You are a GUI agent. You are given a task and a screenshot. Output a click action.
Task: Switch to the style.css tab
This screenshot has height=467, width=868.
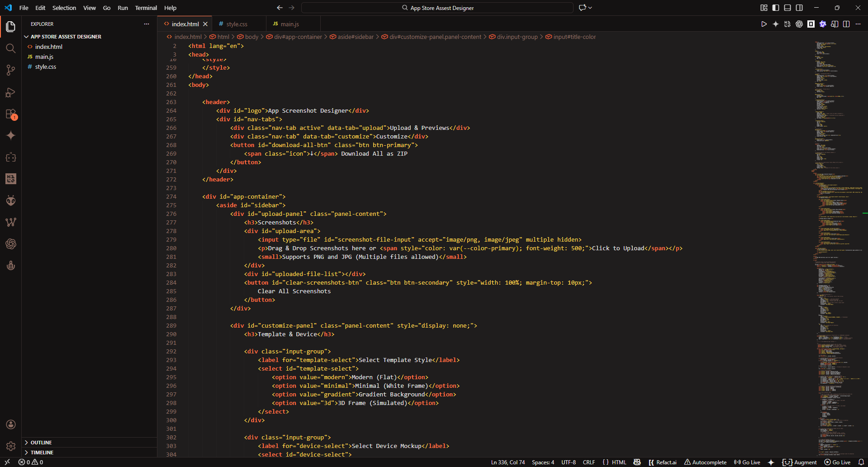pyautogui.click(x=237, y=24)
